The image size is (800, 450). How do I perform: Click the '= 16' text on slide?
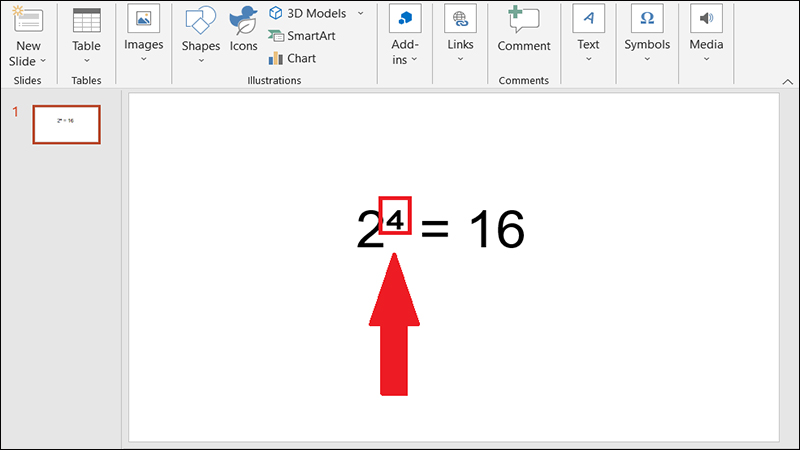point(472,230)
